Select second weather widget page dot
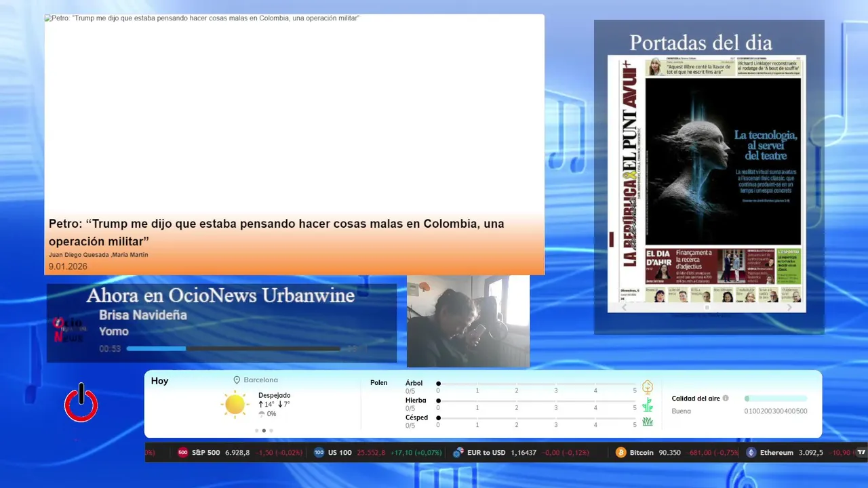Image resolution: width=868 pixels, height=488 pixels. pos(264,430)
